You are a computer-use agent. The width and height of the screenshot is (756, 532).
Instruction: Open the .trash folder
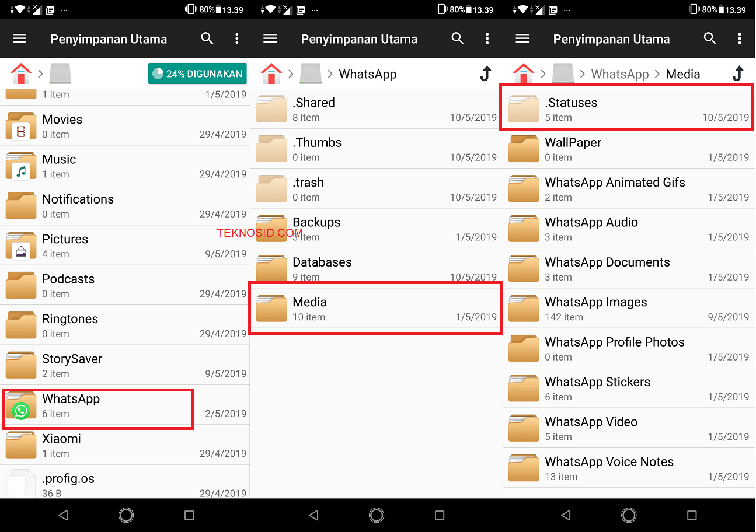[377, 189]
